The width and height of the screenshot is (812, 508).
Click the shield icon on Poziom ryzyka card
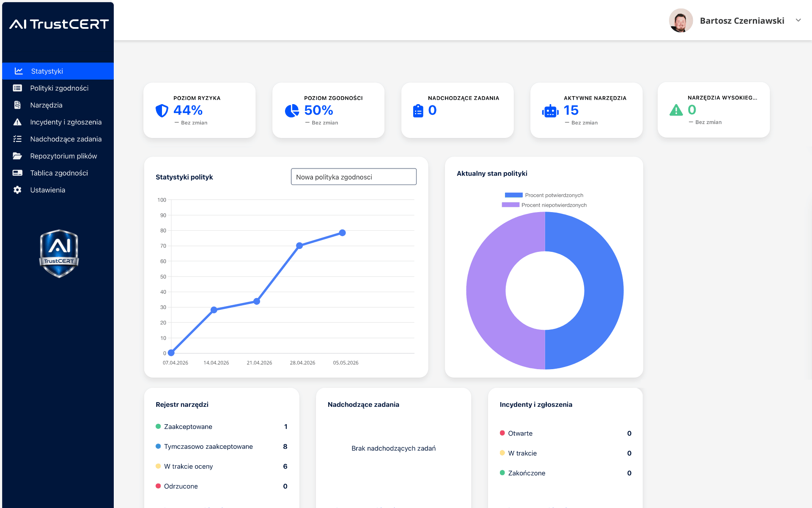(162, 110)
